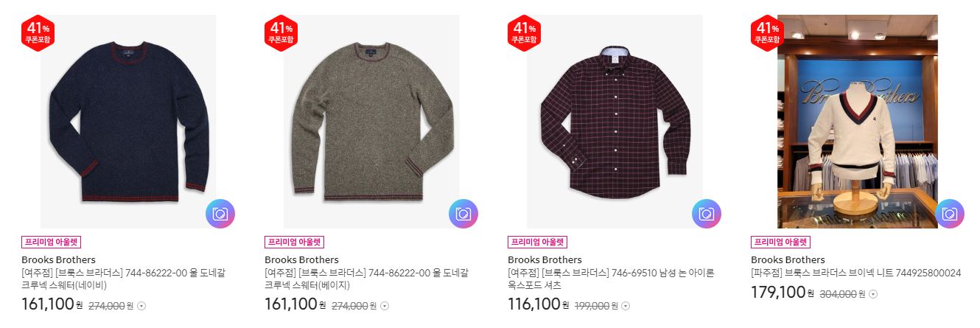Open image search on plaid oxford shirt
Viewport: 980px width, 328px height.
pos(707,214)
